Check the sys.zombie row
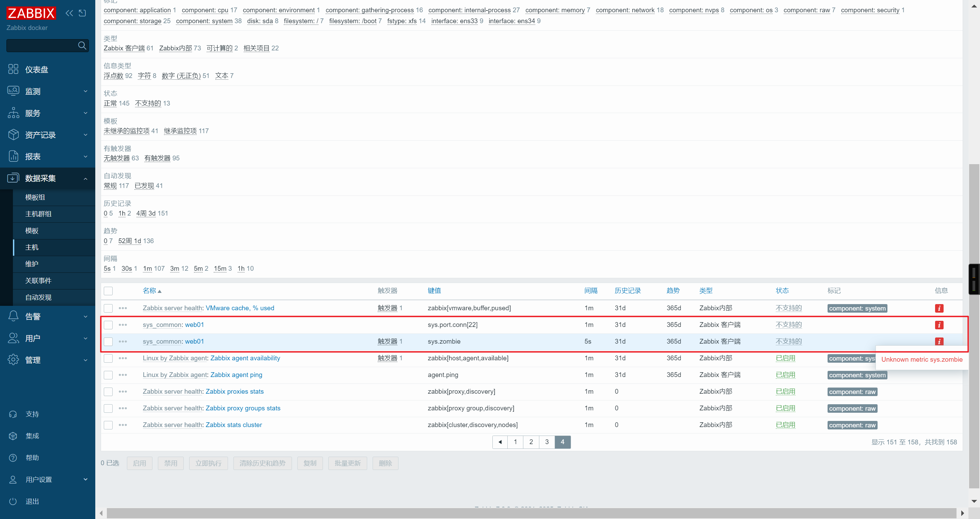This screenshot has height=519, width=980. (109, 342)
